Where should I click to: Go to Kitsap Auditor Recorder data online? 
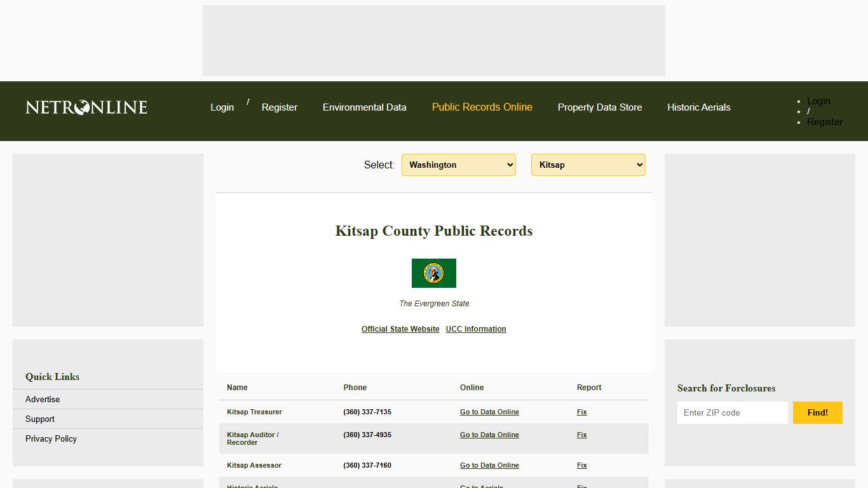click(x=489, y=435)
